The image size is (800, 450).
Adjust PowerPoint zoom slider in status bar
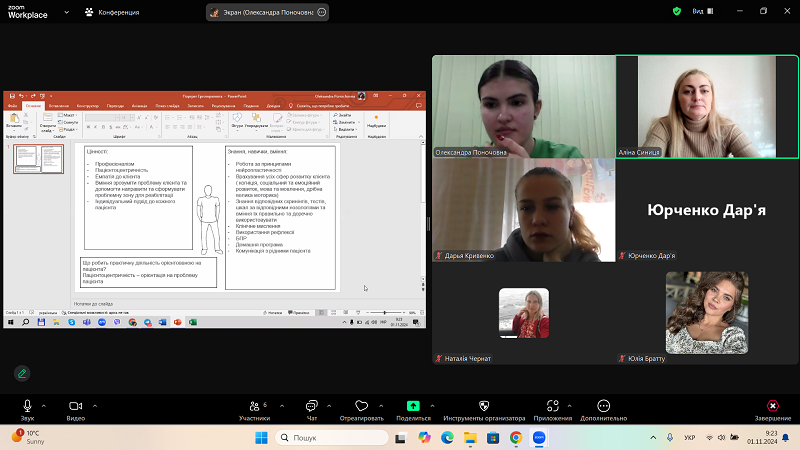point(385,313)
